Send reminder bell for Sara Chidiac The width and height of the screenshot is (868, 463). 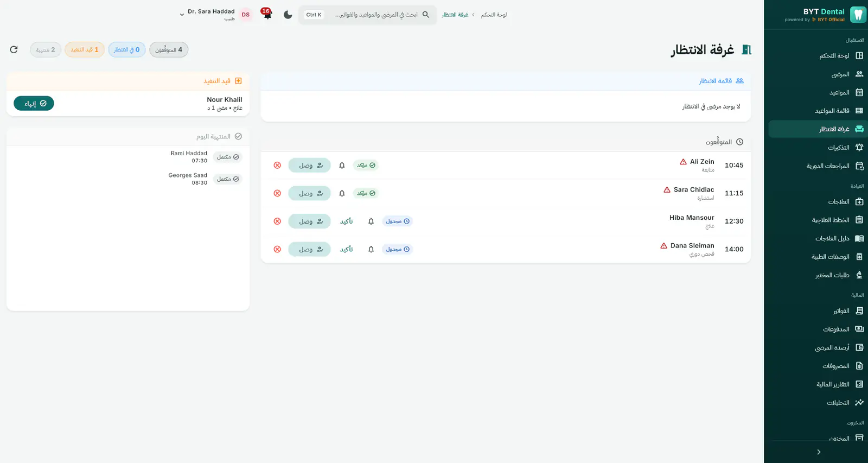click(342, 193)
